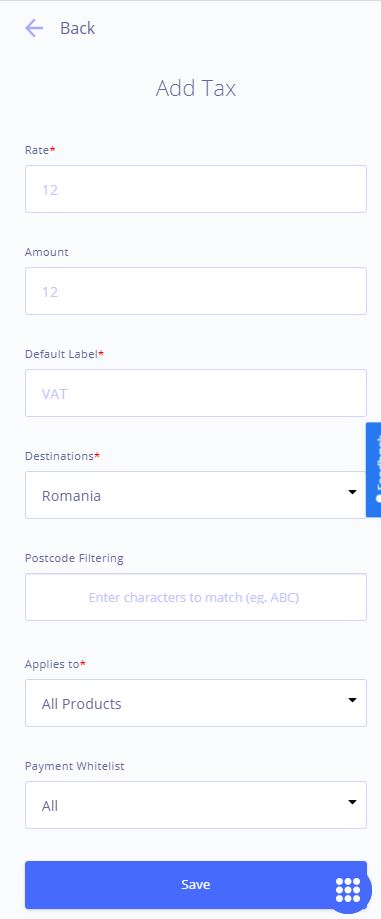Open the Destinations dropdown showing Romania
This screenshot has height=919, width=381.
click(x=196, y=495)
